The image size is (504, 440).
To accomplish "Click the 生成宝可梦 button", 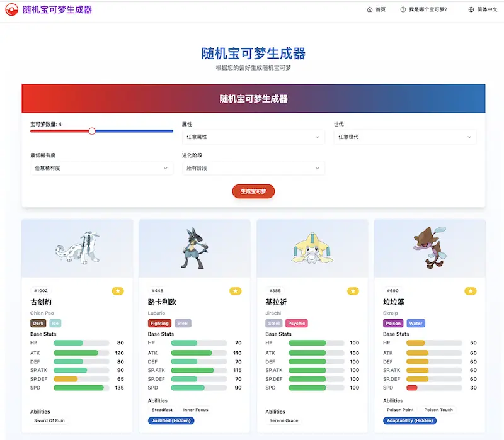I will click(x=253, y=192).
